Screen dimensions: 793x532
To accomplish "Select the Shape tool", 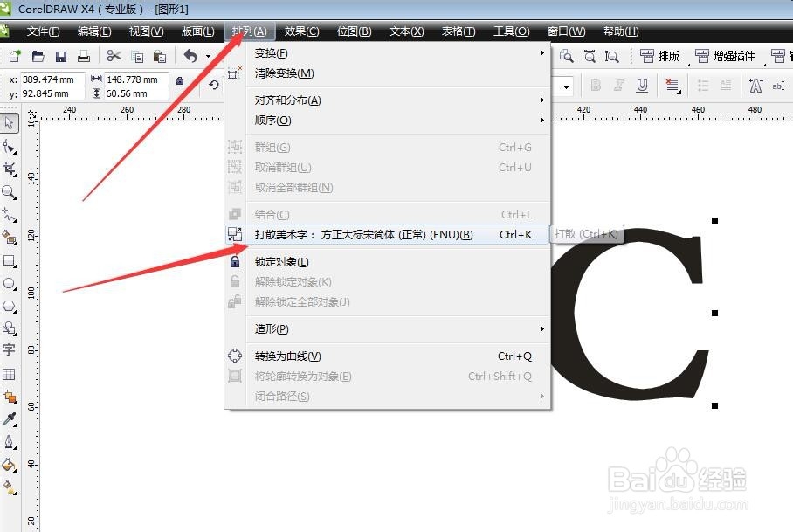I will point(10,146).
